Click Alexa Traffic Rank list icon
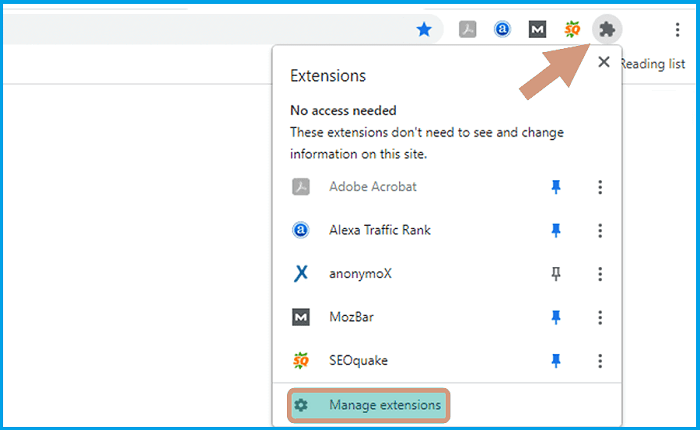The width and height of the screenshot is (700, 430). 301,230
